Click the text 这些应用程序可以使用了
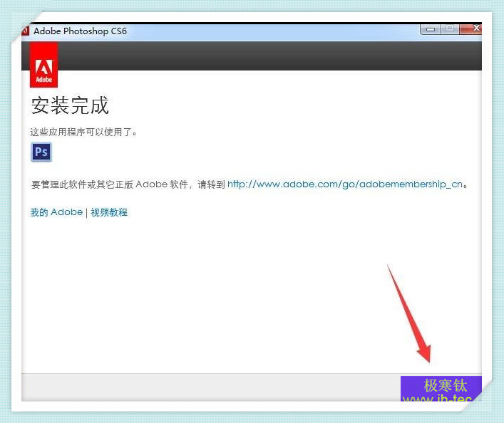 point(83,132)
